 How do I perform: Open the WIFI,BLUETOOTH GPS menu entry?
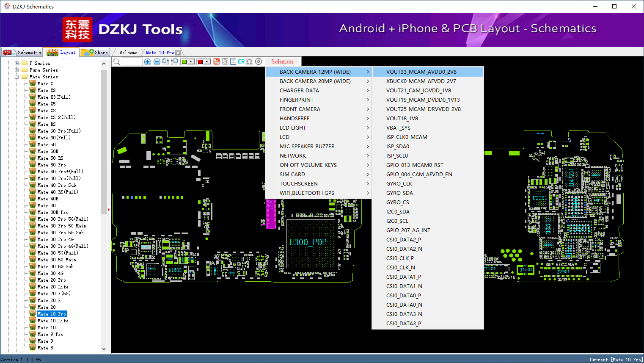pos(319,193)
